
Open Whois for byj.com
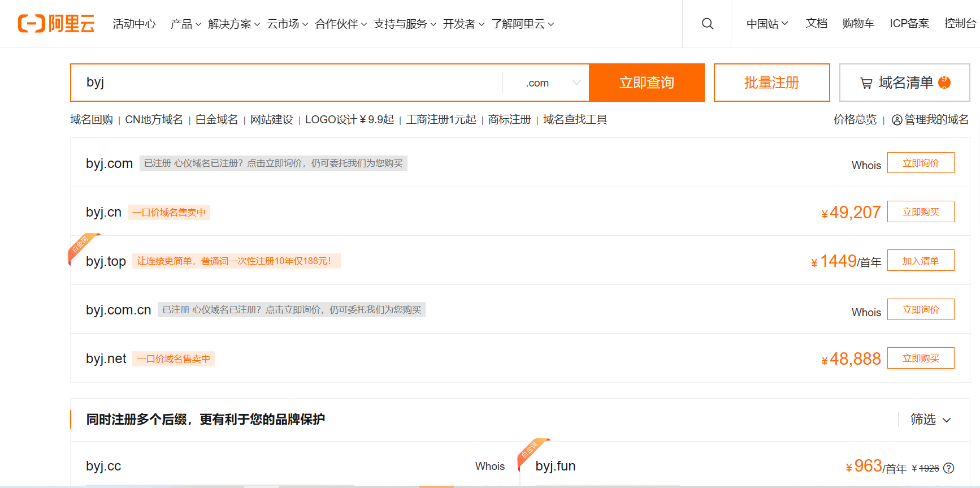click(866, 165)
